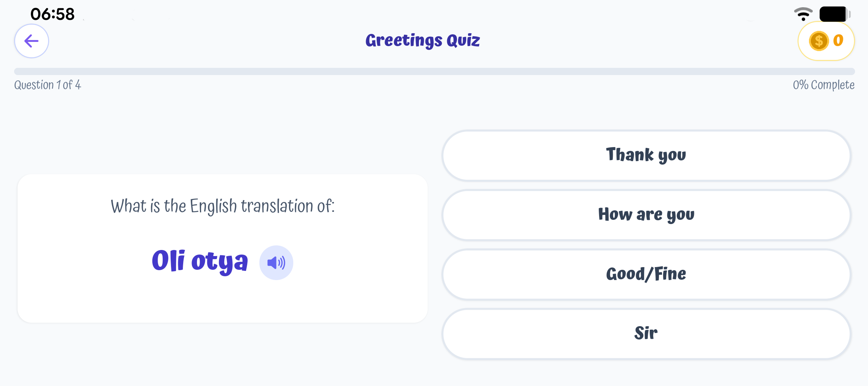
Task: Click the gold coin currency icon
Action: coord(819,41)
